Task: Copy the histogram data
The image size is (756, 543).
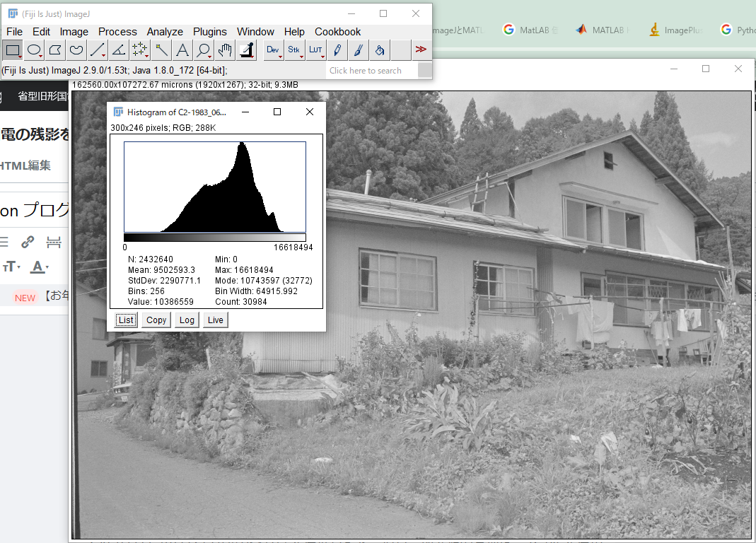Action: tap(156, 320)
